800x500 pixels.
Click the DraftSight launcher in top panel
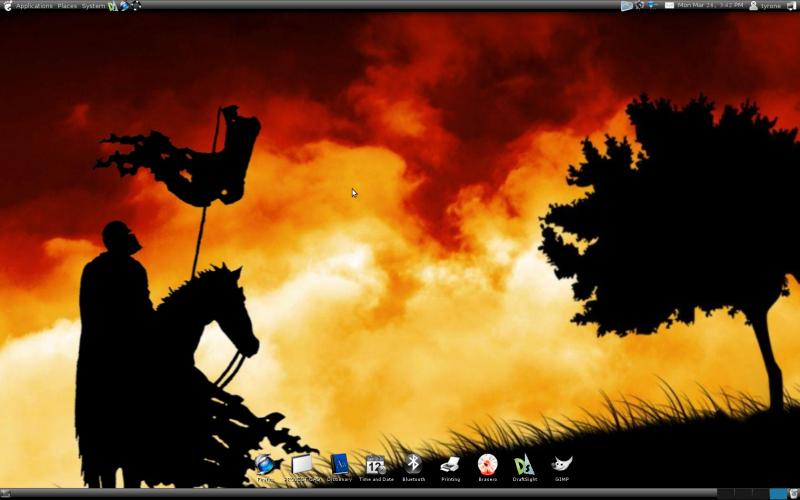click(113, 6)
